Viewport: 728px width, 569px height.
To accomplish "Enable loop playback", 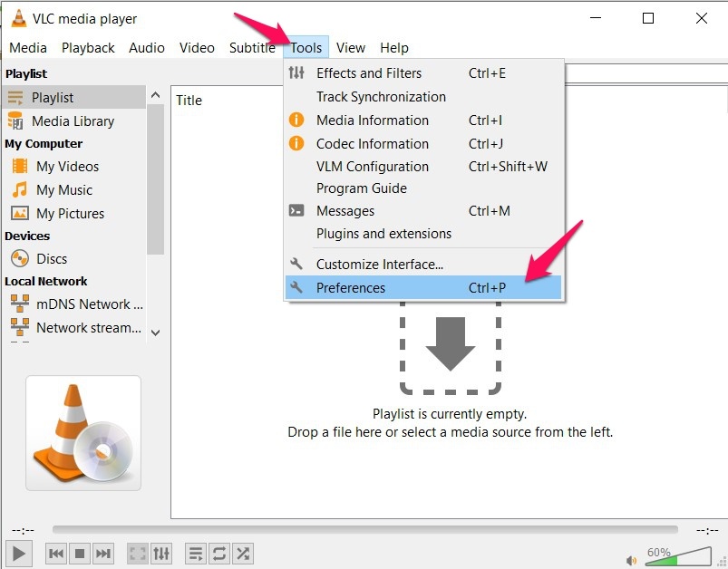I will [x=218, y=553].
